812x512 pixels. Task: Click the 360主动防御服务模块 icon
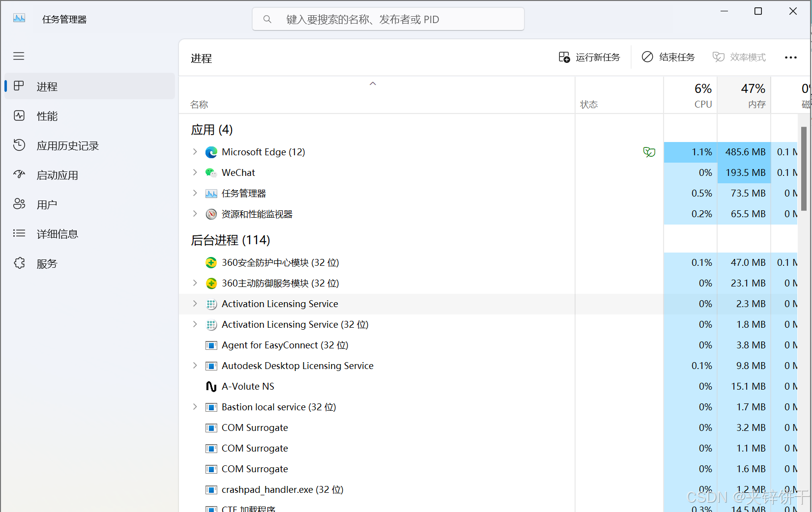pyautogui.click(x=211, y=284)
